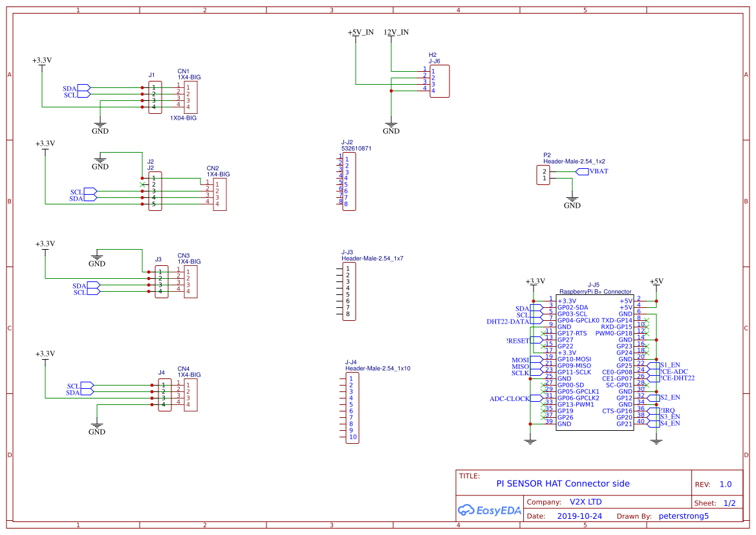The height and width of the screenshot is (535, 756).
Task: Select the +3.3V power symbol near J1
Action: pyautogui.click(x=43, y=63)
